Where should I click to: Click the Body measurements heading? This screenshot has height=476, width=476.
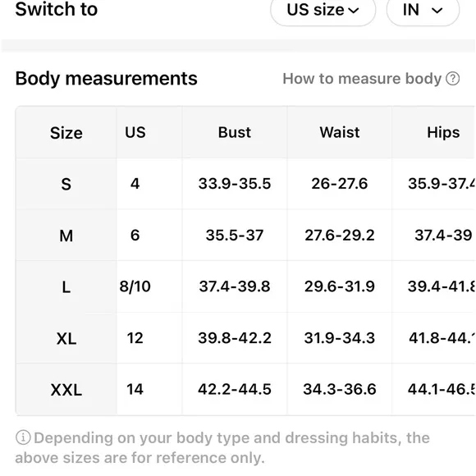106,79
